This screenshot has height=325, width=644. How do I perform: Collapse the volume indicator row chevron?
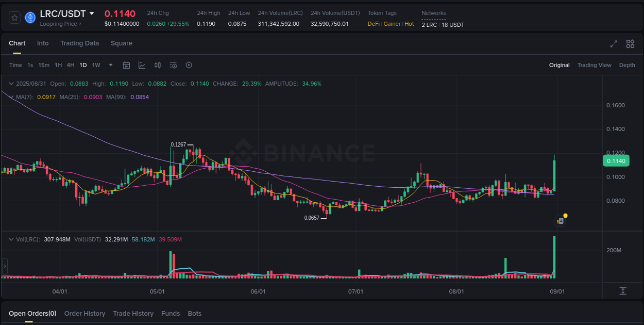(11, 239)
